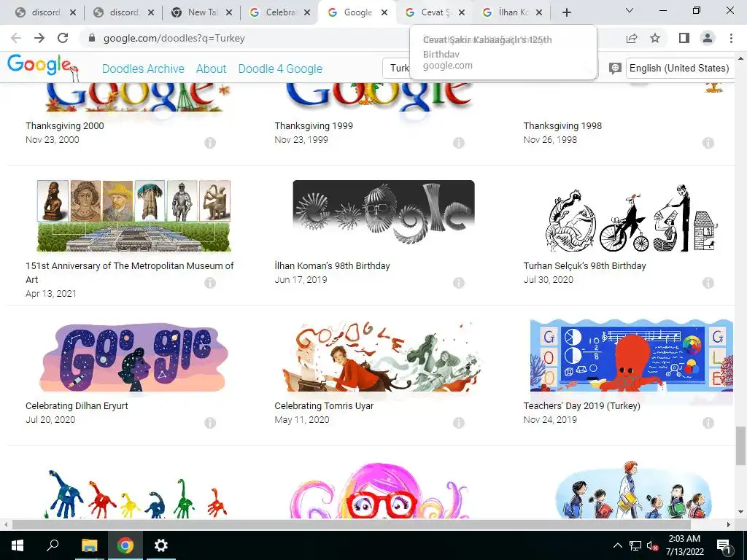Switch to the second discord tab

coord(124,12)
